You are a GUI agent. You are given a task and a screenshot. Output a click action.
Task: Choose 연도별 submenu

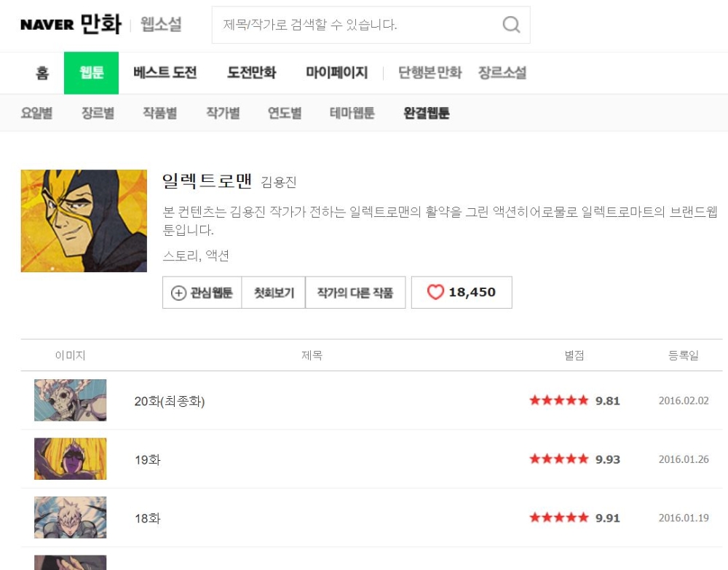tap(285, 113)
